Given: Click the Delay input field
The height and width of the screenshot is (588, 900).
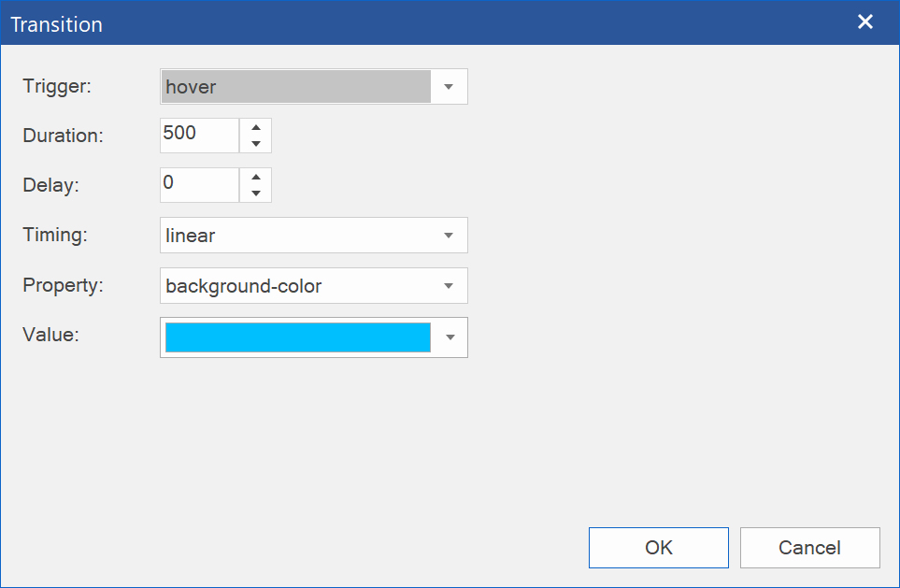Looking at the screenshot, I should 199,184.
